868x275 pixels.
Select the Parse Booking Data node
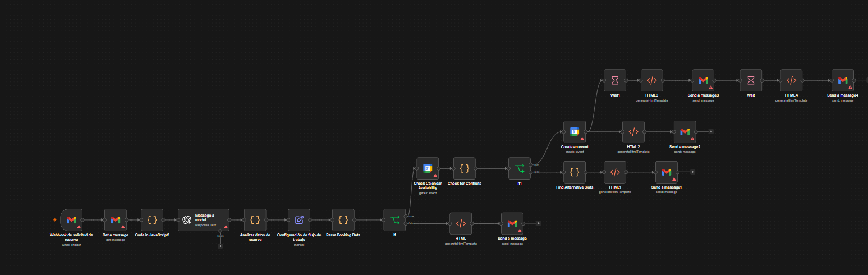click(343, 220)
